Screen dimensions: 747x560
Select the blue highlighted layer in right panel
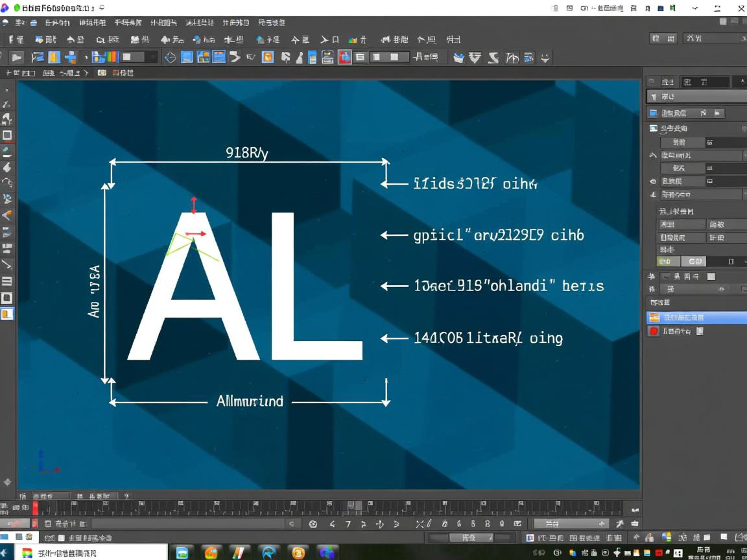click(x=696, y=318)
